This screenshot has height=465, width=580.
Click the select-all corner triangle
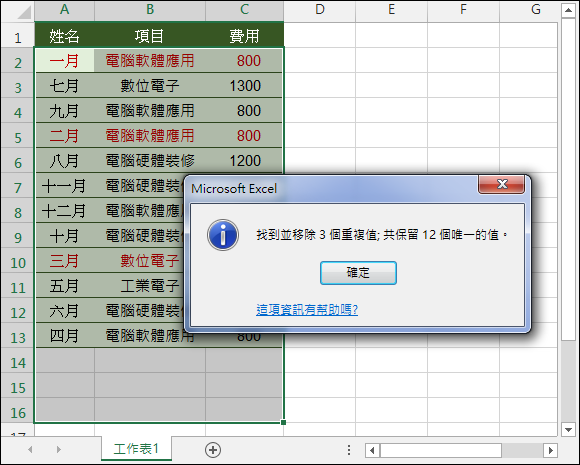[x=24, y=12]
